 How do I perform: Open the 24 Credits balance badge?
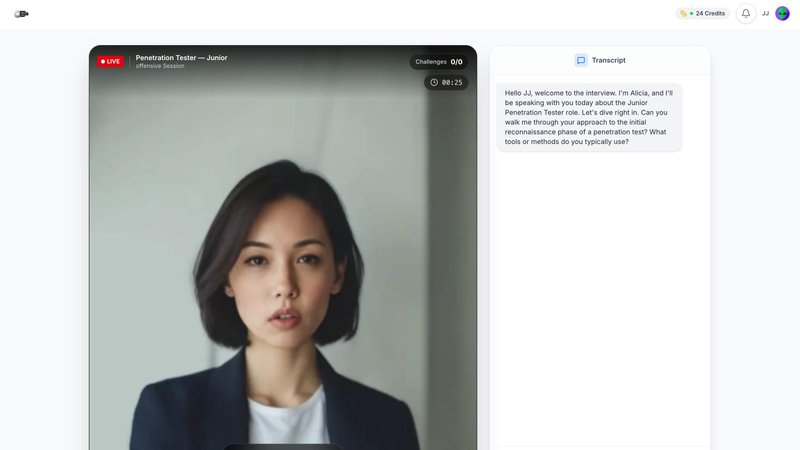click(x=703, y=14)
